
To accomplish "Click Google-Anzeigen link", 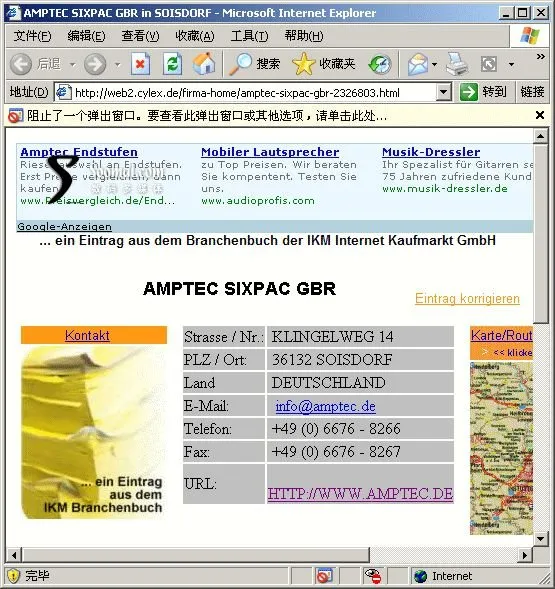I will (64, 227).
